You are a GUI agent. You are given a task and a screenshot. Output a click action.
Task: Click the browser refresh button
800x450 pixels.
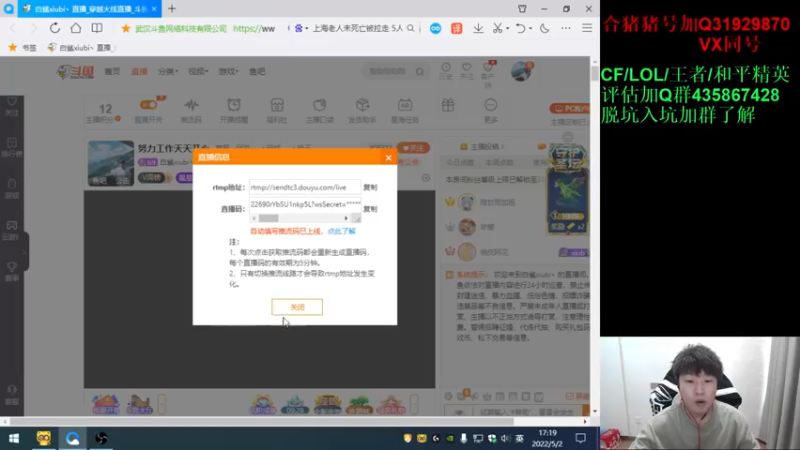click(55, 28)
